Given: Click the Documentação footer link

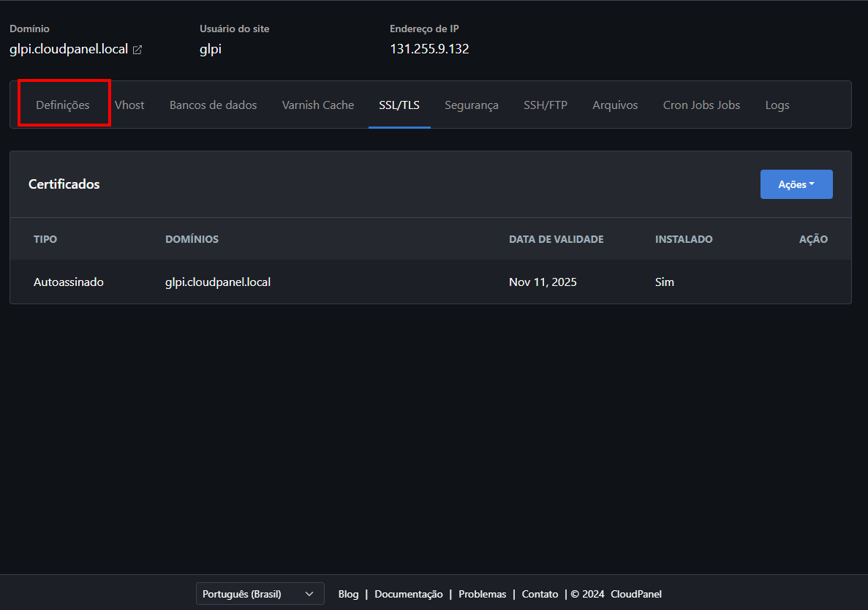Looking at the screenshot, I should point(408,594).
